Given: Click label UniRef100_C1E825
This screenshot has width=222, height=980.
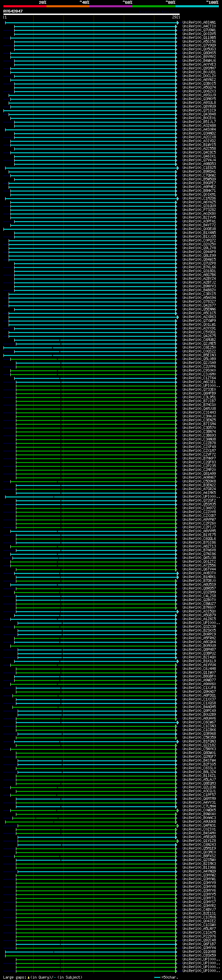Looking at the screenshot, I should coord(199,168).
